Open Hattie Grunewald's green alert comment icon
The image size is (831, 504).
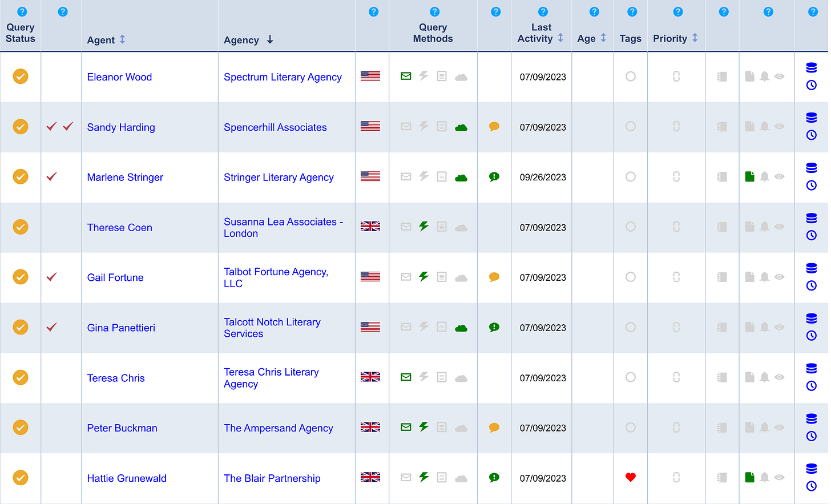pyautogui.click(x=494, y=478)
